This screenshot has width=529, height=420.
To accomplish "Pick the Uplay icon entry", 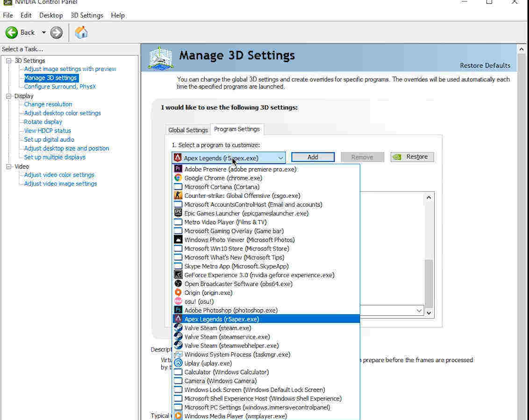I will tap(178, 363).
